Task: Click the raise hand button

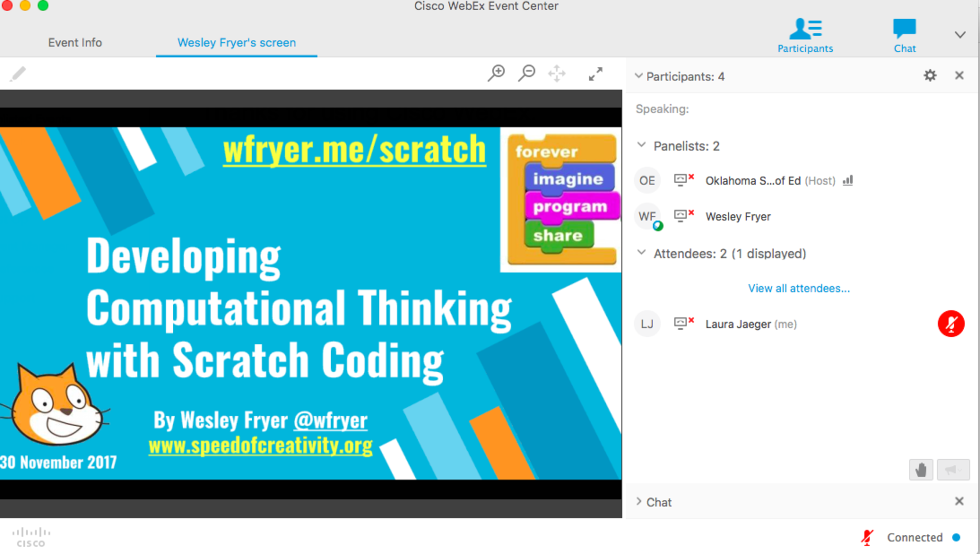Action: pos(921,469)
